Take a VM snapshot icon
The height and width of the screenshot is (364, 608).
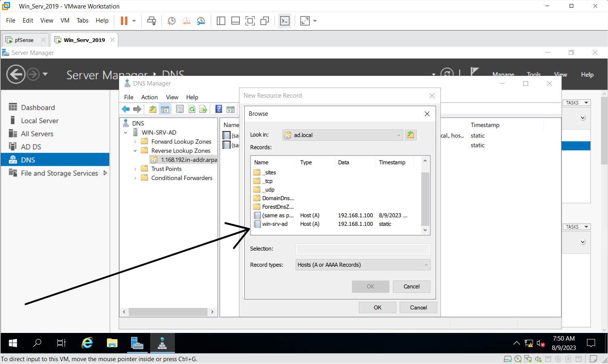pyautogui.click(x=172, y=21)
